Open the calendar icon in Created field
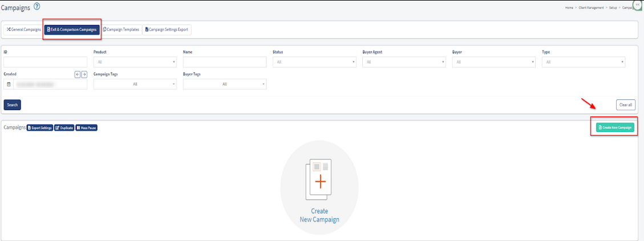This screenshot has width=644, height=241. pyautogui.click(x=9, y=85)
